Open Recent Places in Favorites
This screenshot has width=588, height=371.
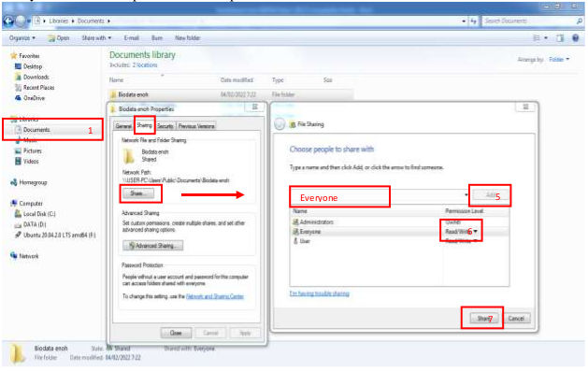point(35,87)
